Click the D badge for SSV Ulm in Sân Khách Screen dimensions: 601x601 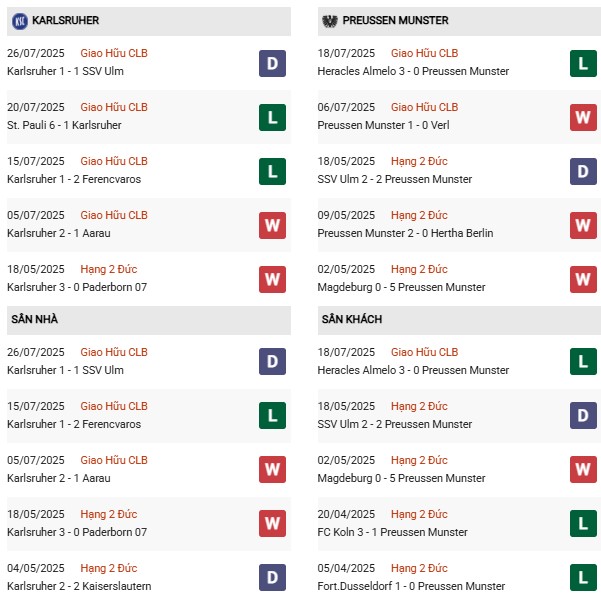pyautogui.click(x=584, y=415)
